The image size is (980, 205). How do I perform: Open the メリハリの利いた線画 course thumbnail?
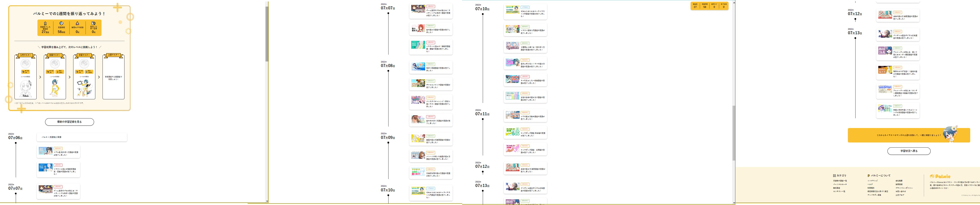pyautogui.click(x=418, y=155)
